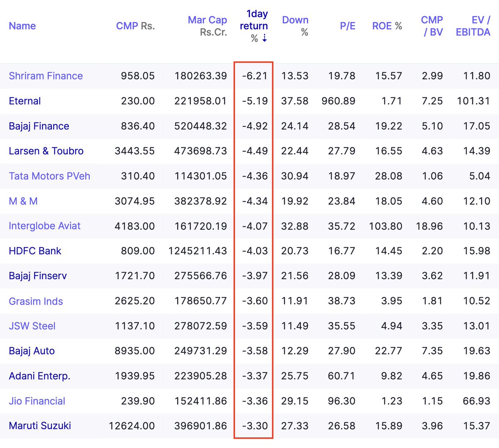Open Bajaj Auto company link
This screenshot has width=499, height=448.
pyautogui.click(x=32, y=351)
